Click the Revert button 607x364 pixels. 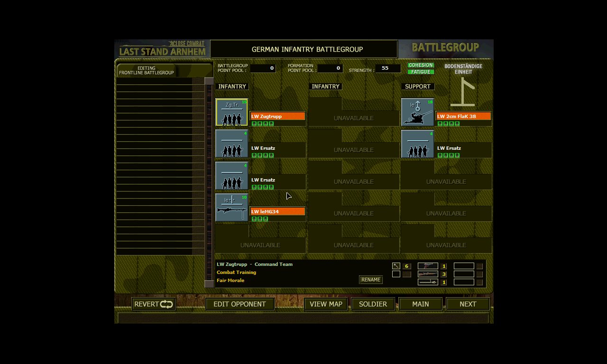tap(154, 304)
